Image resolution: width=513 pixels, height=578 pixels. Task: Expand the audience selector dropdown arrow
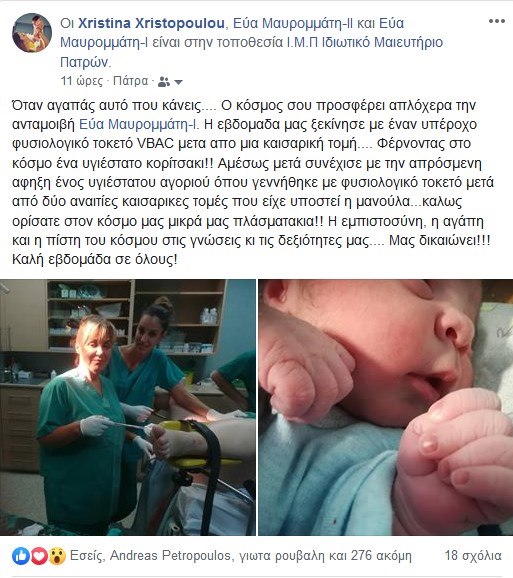pyautogui.click(x=178, y=82)
